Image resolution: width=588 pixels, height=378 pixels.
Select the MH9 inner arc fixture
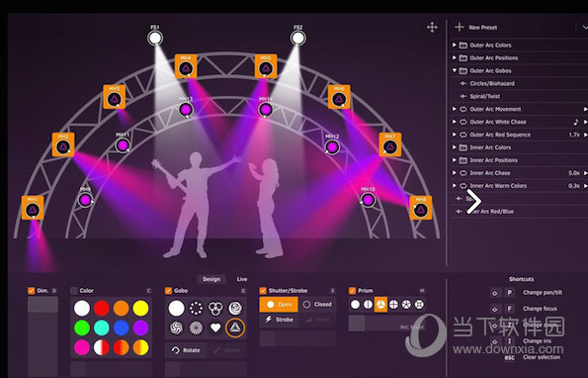click(86, 200)
